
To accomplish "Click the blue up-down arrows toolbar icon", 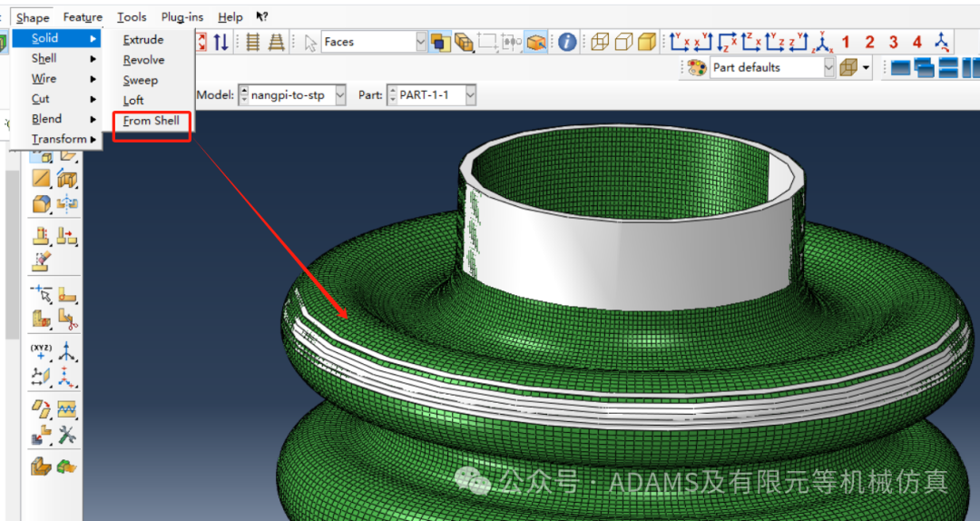I will pyautogui.click(x=220, y=42).
